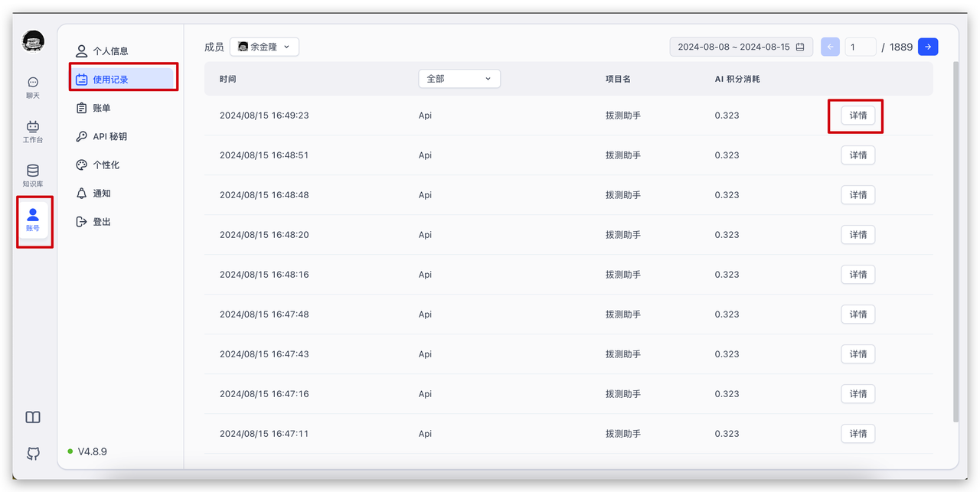980x492 pixels.
Task: Click the user avatar at top left
Action: (x=33, y=41)
